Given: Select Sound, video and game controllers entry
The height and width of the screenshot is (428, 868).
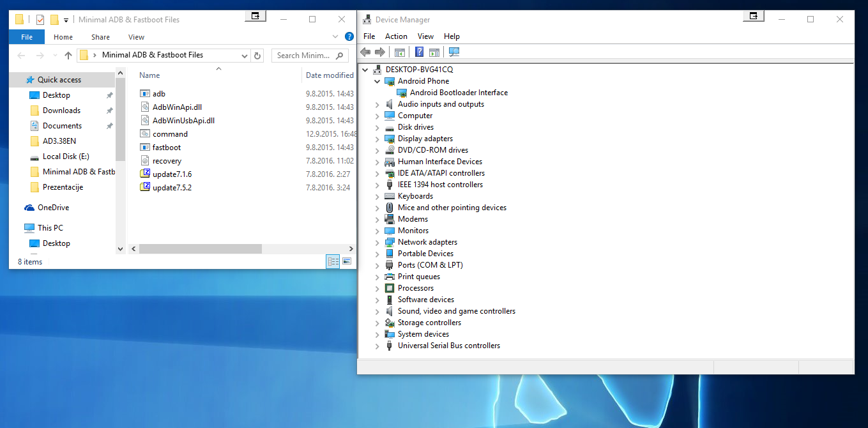Looking at the screenshot, I should [x=457, y=311].
